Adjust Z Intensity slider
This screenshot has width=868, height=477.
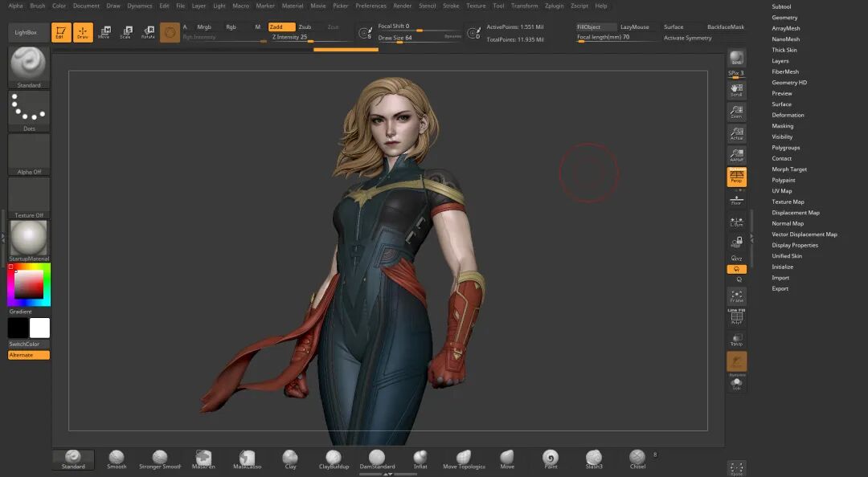click(x=310, y=37)
